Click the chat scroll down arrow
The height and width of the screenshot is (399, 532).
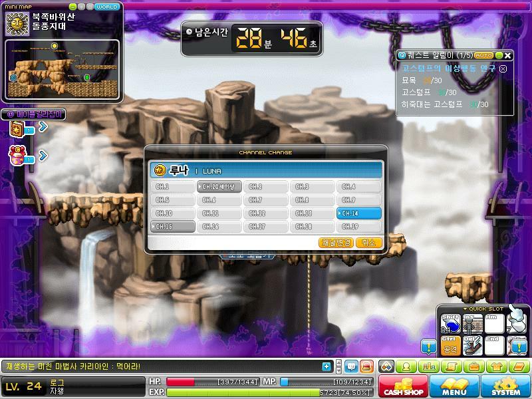coord(338,370)
